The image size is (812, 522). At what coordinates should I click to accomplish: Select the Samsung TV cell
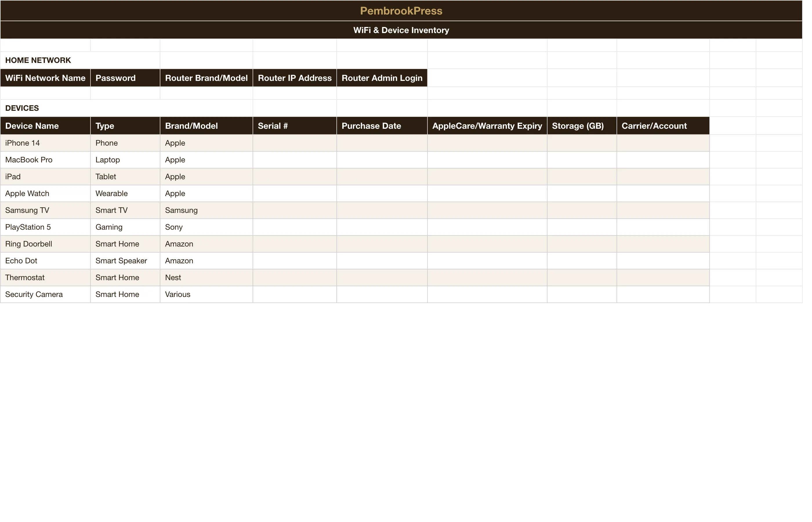pos(46,210)
